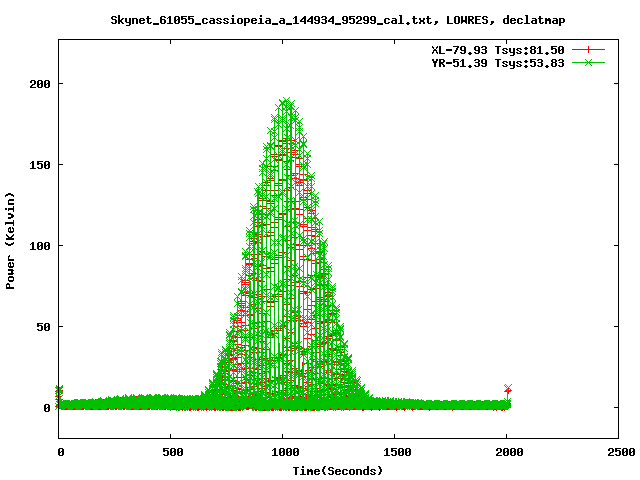Click the Time(Seconds) x-axis label
The height and width of the screenshot is (480, 640).
point(338,470)
